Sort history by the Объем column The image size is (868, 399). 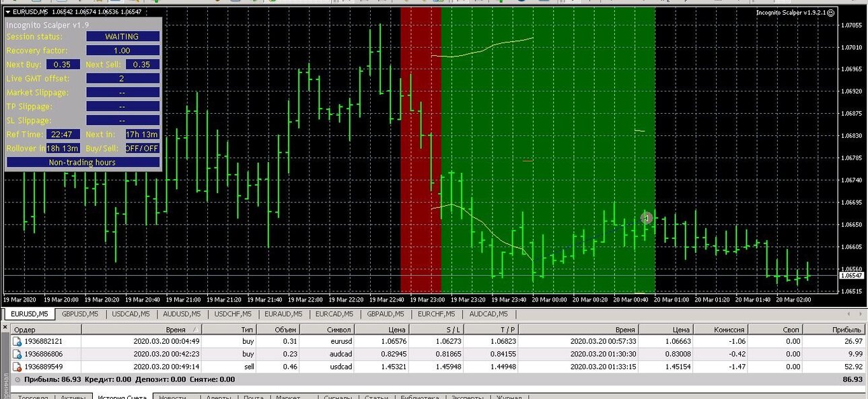point(278,330)
